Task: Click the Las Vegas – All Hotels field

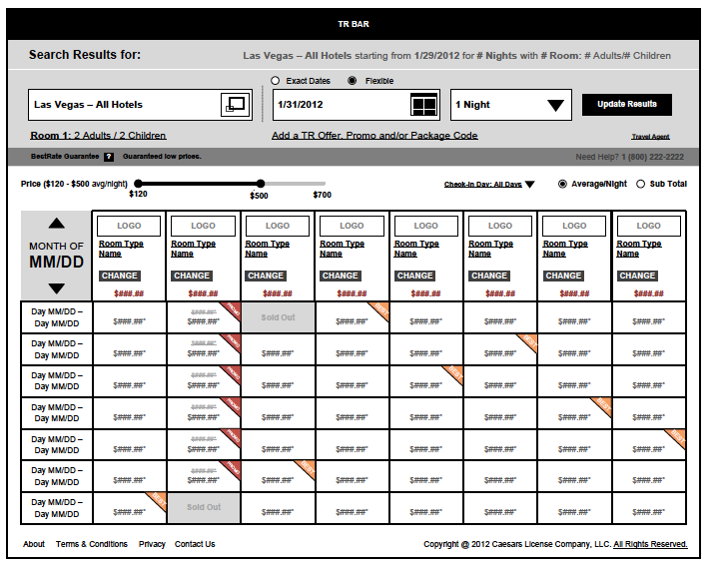Action: pos(140,105)
